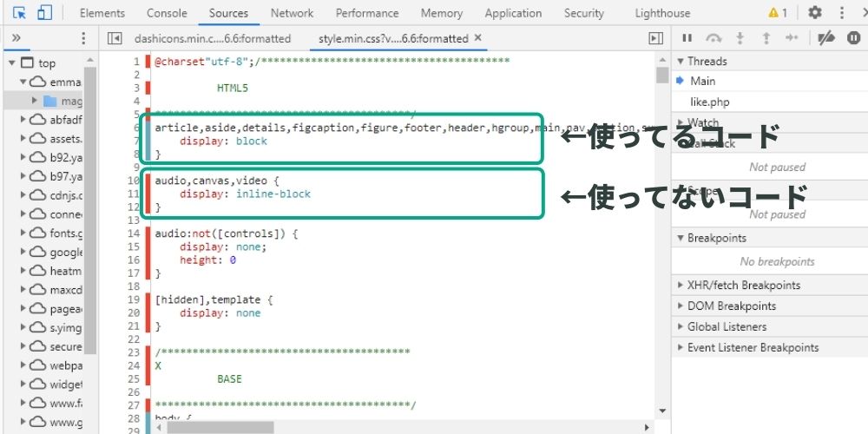
Task: Select the s.yimg domain in tree
Action: (66, 328)
